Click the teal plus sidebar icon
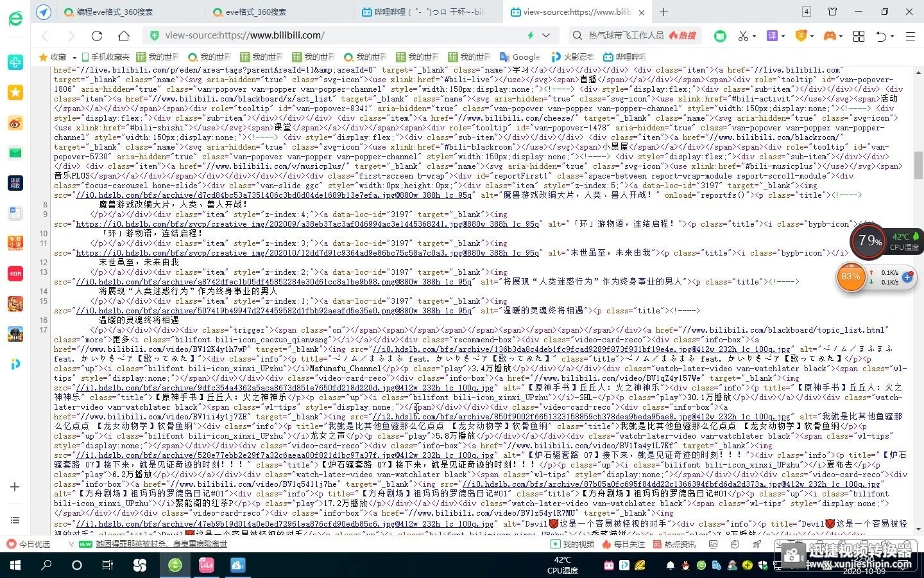 (x=15, y=62)
